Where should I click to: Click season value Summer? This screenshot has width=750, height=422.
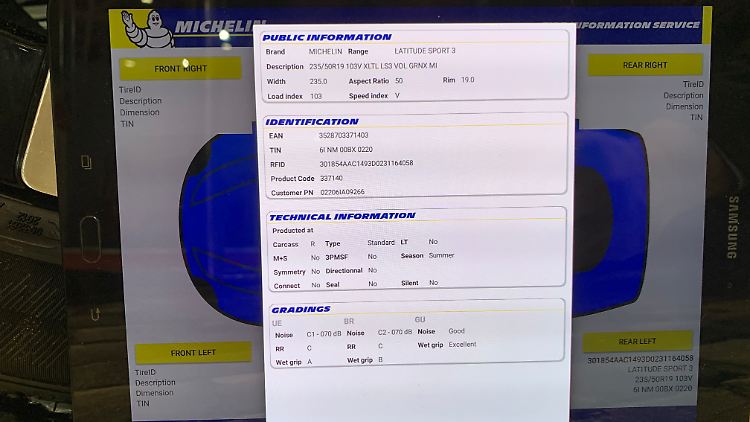pos(441,255)
